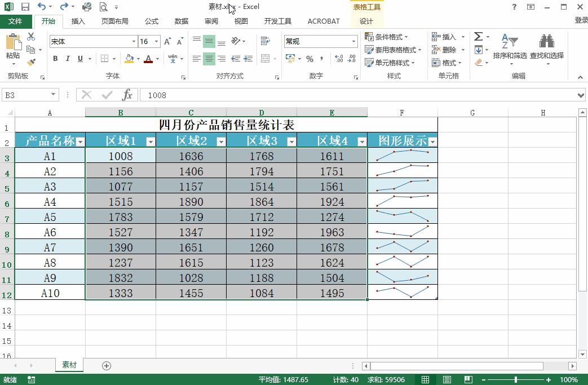This screenshot has width=588, height=385.
Task: Align text to the right
Action: [222, 59]
